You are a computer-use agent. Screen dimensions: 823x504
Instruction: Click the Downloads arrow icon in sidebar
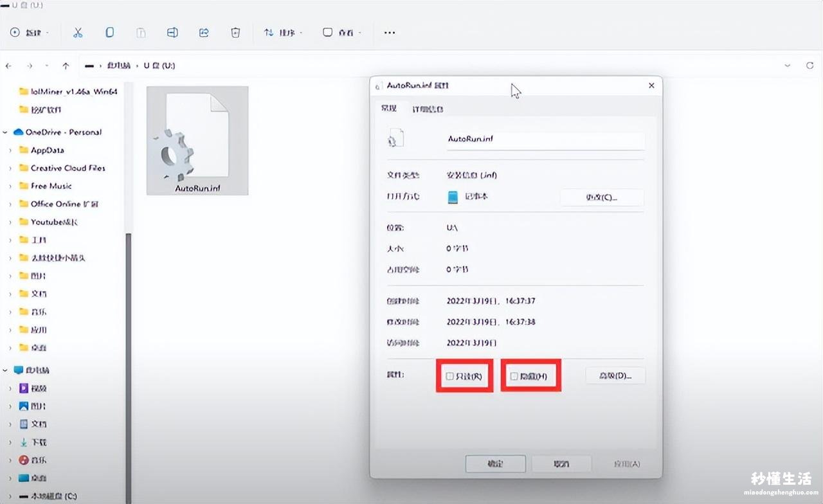(x=24, y=442)
